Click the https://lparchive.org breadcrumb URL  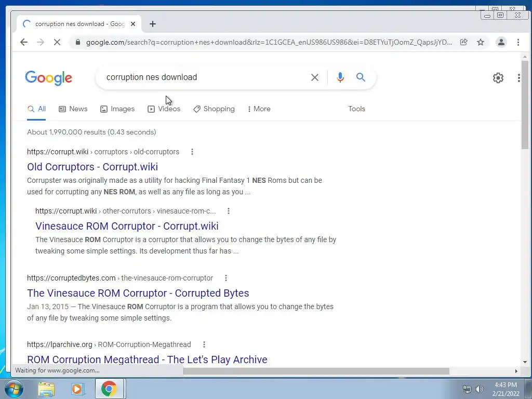(x=109, y=345)
